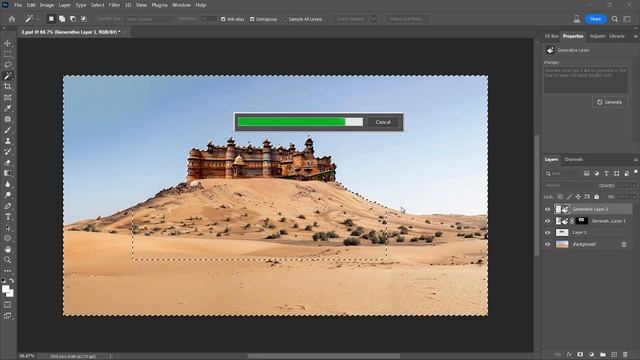Select the Frame tool
Image resolution: width=640 pixels, height=360 pixels.
click(x=7, y=98)
